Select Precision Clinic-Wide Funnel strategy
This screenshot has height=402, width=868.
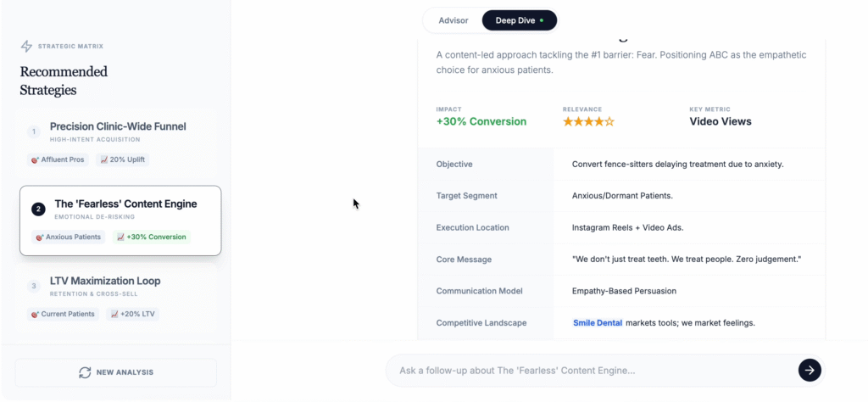pos(118,127)
